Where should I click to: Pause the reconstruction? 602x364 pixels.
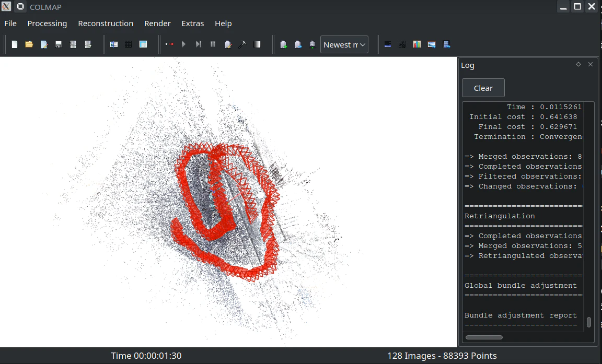(213, 44)
